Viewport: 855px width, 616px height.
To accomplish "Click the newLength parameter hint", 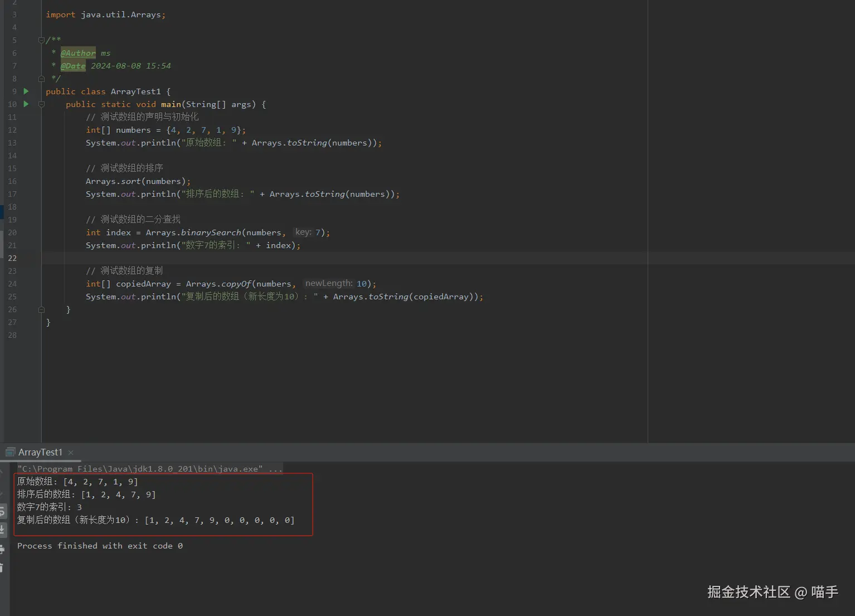I will [329, 283].
